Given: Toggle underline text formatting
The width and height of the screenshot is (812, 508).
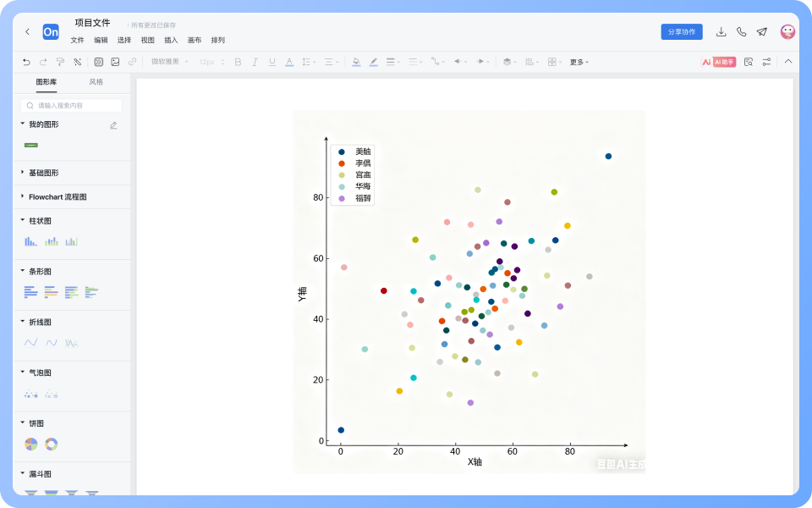Looking at the screenshot, I should 272,62.
